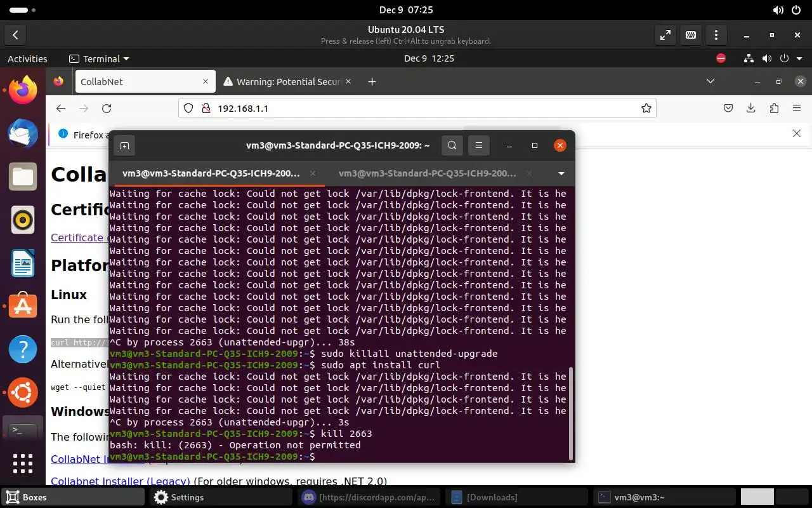812x508 pixels.
Task: Click the insecure connection lock icon
Action: pos(206,109)
